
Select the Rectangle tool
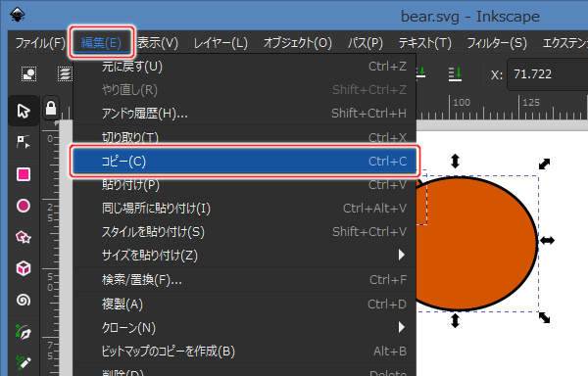[24, 174]
